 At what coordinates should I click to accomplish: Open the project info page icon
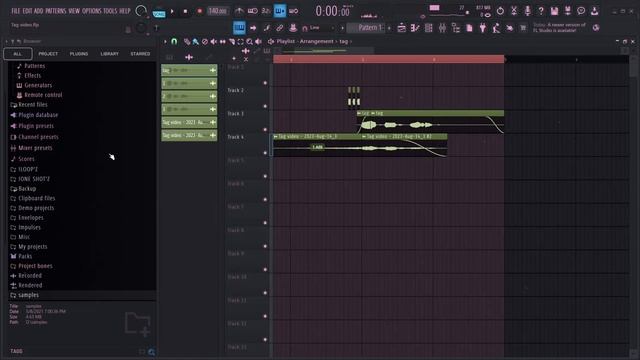pos(469,28)
